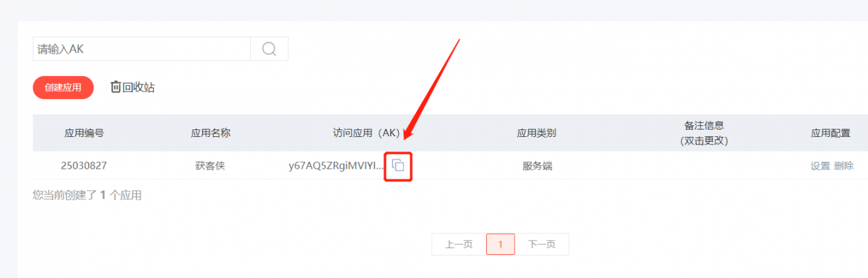Select the app number 25030827 cell
Screen dimensions: 868x278
click(x=84, y=165)
